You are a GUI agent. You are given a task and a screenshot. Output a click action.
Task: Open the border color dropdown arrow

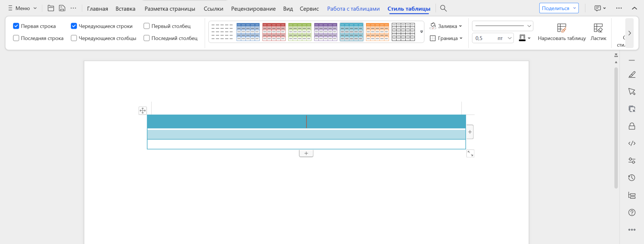pos(529,38)
